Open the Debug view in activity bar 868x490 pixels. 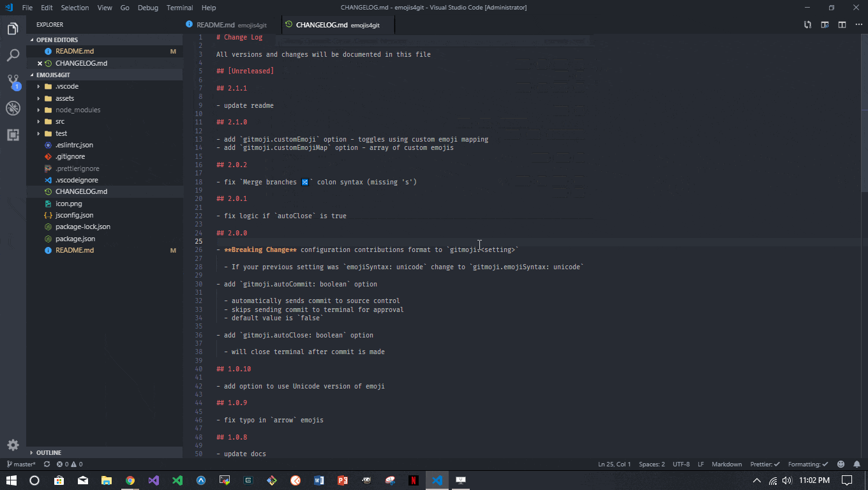[13, 108]
